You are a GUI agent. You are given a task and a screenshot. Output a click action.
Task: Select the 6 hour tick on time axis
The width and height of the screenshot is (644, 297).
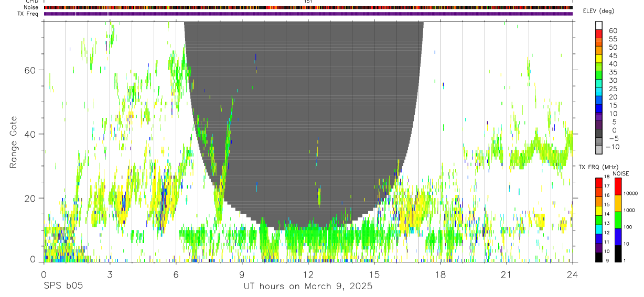[176, 274]
